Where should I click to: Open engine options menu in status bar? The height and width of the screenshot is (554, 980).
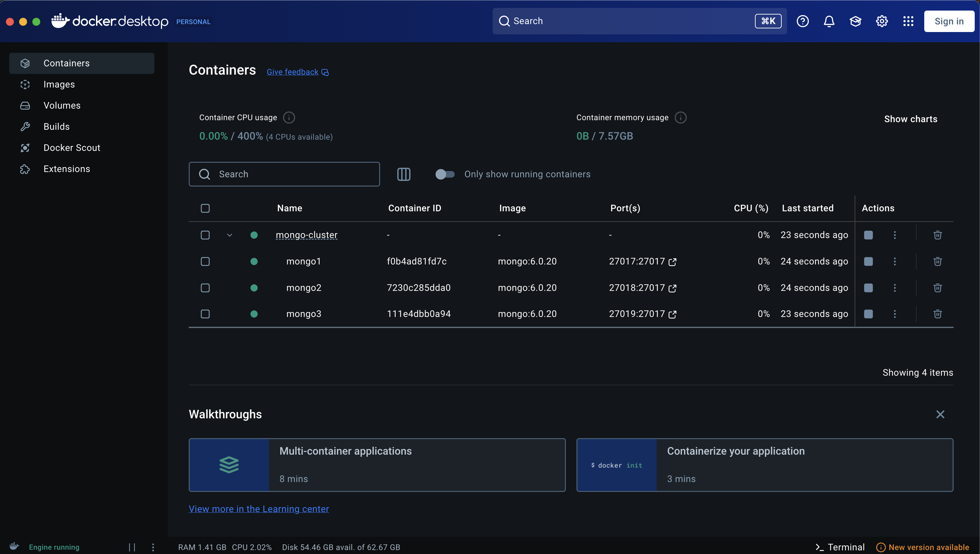pyautogui.click(x=153, y=547)
